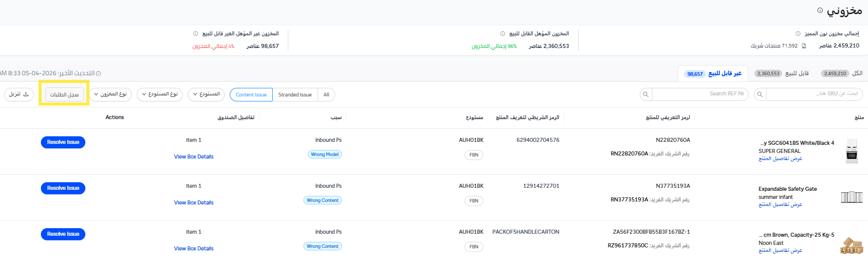Select the Content Issue filter
The image size is (868, 263).
tap(251, 95)
